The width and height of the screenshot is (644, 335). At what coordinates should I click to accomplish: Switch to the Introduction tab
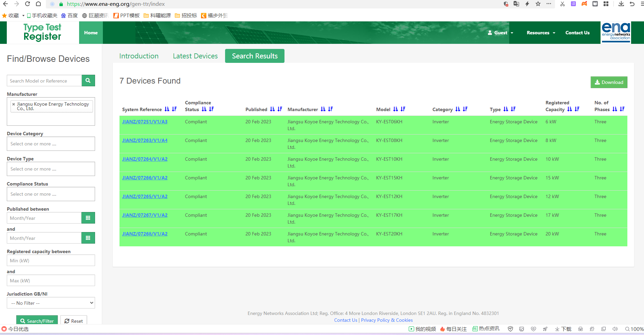139,56
